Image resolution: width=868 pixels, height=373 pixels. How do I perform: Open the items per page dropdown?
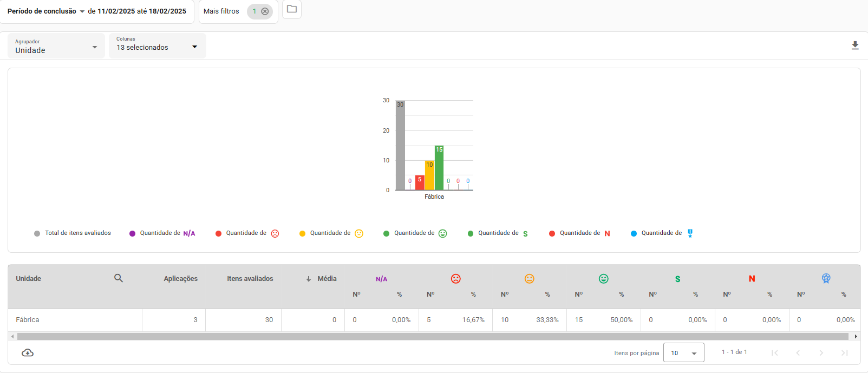(683, 353)
